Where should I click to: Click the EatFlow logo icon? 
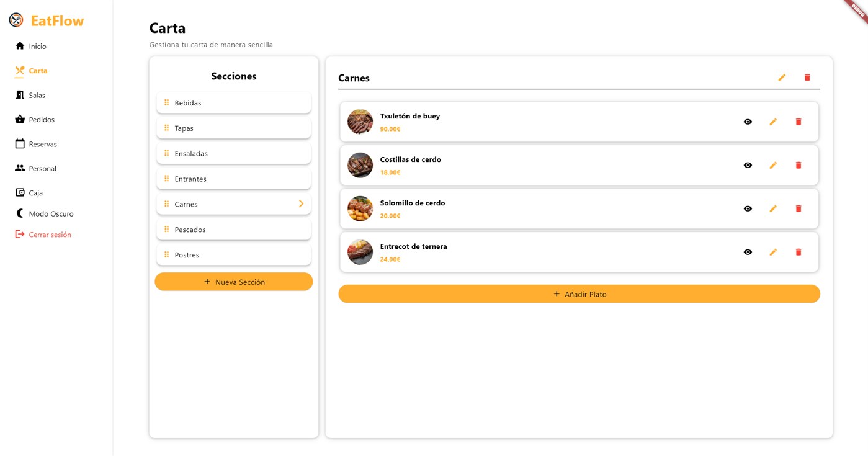(16, 20)
